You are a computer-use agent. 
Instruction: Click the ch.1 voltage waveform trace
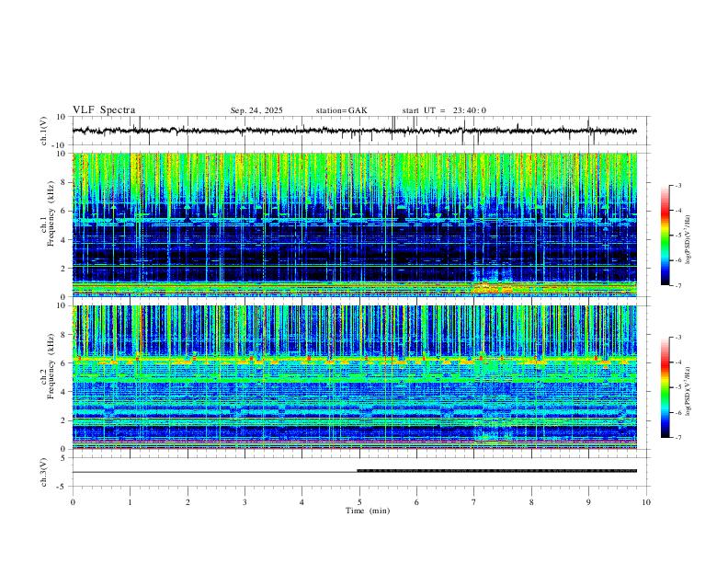coord(354,131)
